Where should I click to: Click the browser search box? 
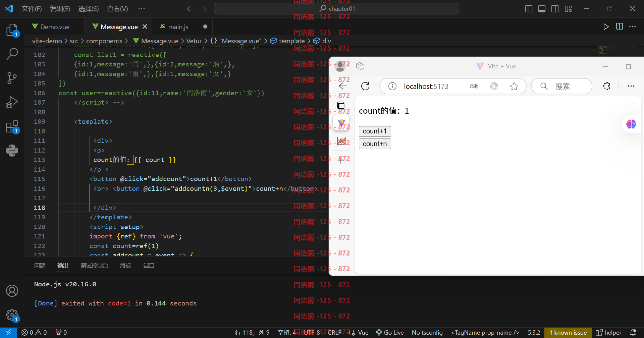[x=562, y=86]
